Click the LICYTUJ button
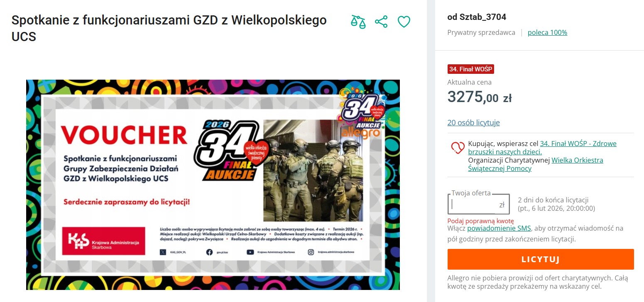The height and width of the screenshot is (302, 644). (x=541, y=259)
